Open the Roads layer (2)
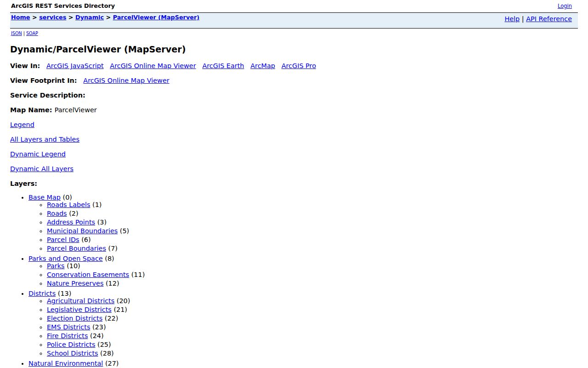Viewport: 588px width, 368px height. point(57,213)
